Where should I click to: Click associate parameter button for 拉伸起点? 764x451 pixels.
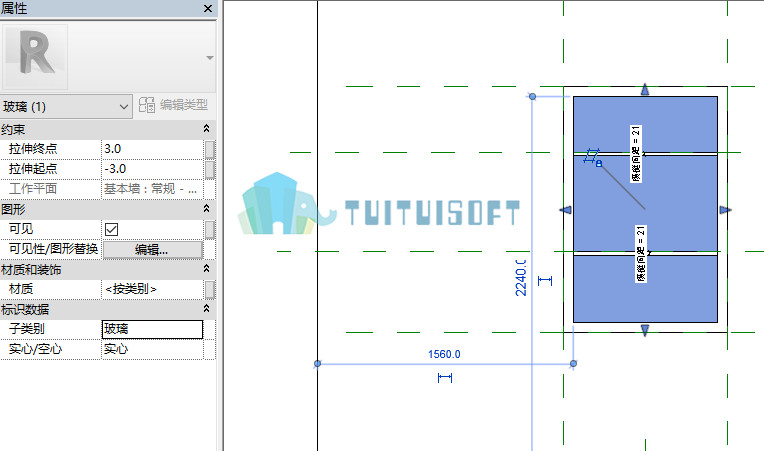[x=210, y=169]
